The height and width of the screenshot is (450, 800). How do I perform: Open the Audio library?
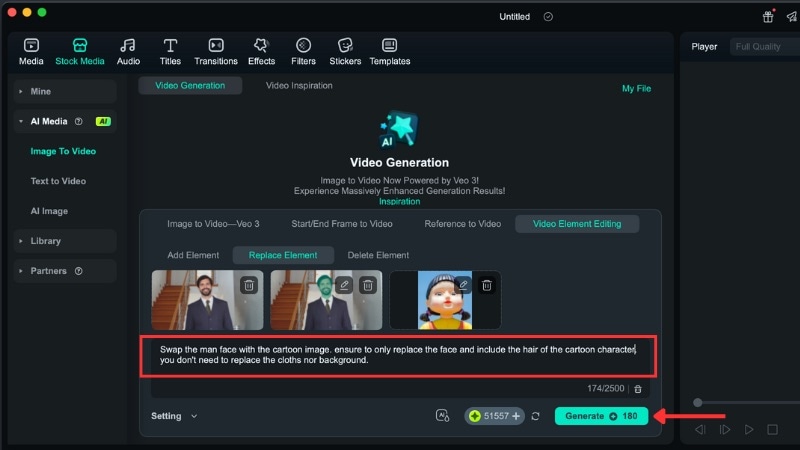point(128,52)
